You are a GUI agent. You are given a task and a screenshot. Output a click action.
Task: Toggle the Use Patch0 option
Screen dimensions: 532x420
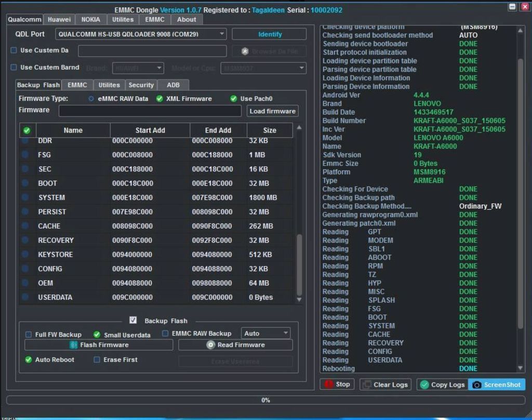coord(233,99)
